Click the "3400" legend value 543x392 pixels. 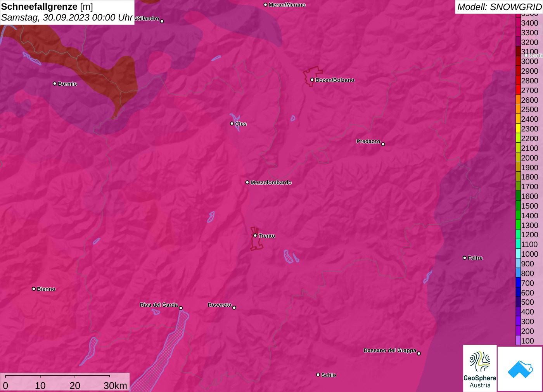click(x=530, y=23)
